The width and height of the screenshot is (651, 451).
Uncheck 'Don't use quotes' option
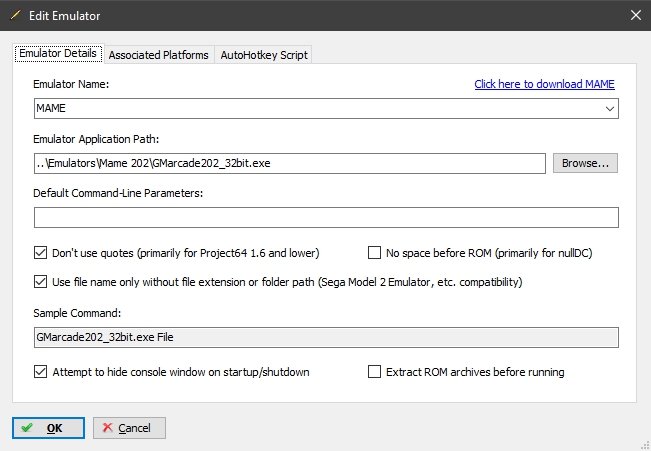[x=40, y=252]
